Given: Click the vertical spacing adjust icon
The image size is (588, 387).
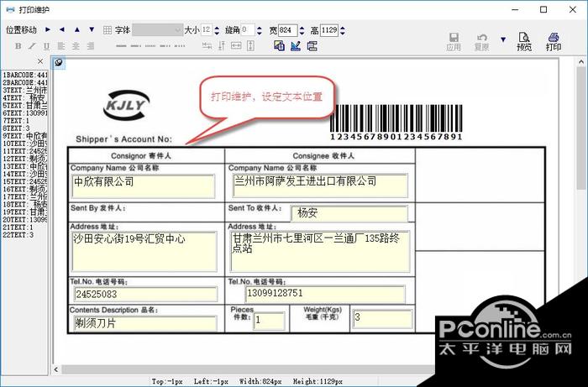Looking at the screenshot, I should click(221, 46).
